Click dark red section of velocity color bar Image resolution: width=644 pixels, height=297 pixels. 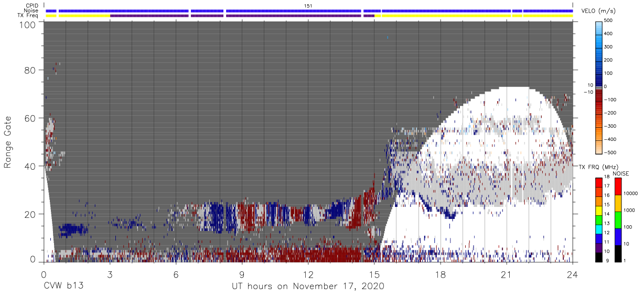pos(599,94)
